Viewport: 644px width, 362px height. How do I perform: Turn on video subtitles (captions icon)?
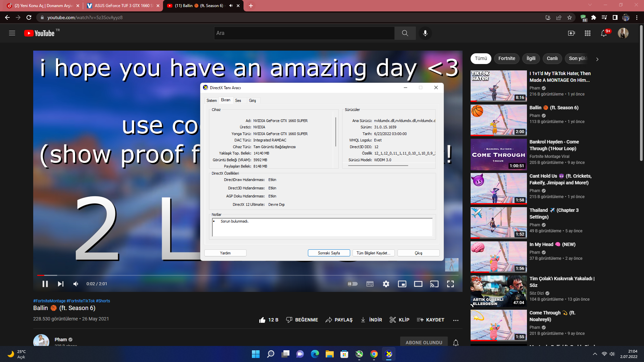pos(370,284)
